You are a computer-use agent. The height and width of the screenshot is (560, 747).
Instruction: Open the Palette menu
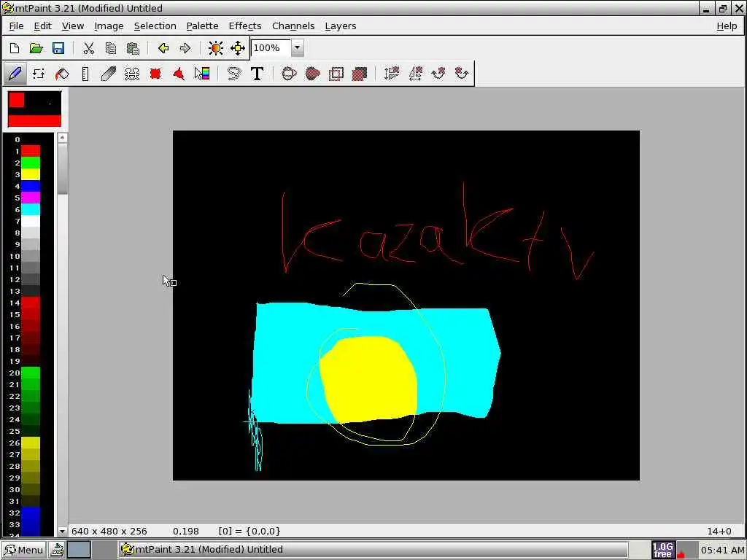click(202, 26)
